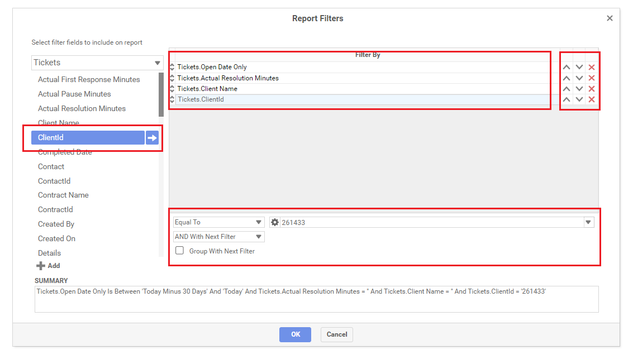This screenshot has width=633, height=364.
Task: Move Tickets.Actual Resolution Minutes filter up
Action: (x=567, y=78)
